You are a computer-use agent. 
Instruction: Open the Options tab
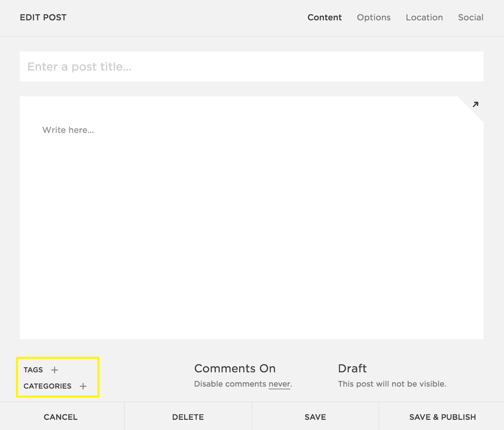pos(373,18)
